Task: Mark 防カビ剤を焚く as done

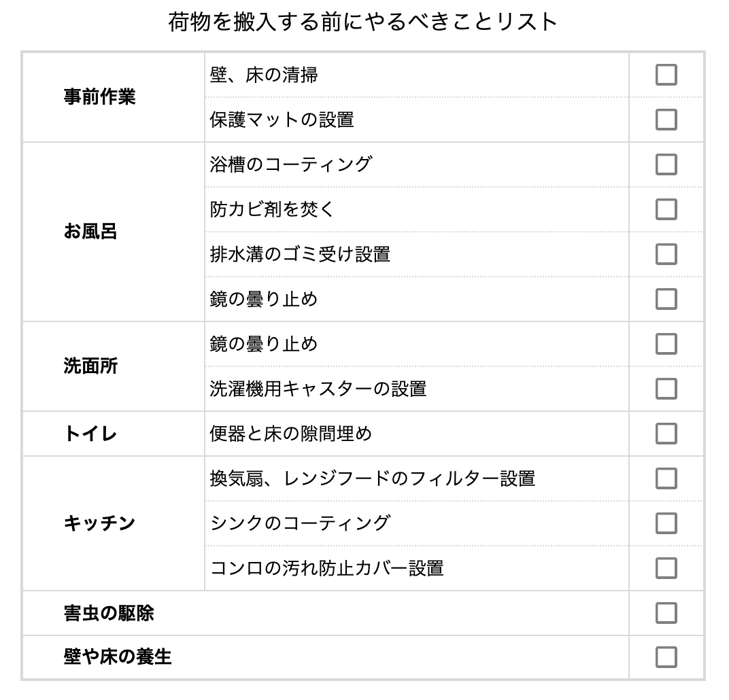Action: coord(666,209)
